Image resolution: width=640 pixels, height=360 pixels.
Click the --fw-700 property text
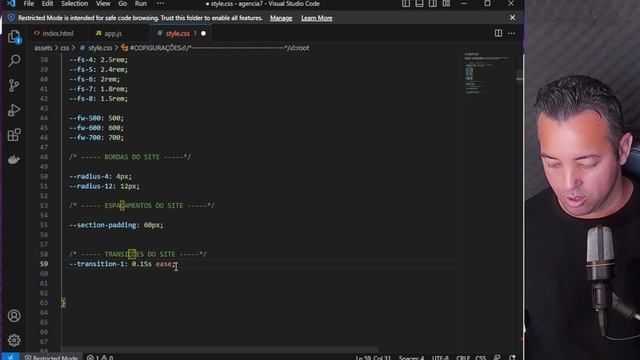(x=86, y=138)
